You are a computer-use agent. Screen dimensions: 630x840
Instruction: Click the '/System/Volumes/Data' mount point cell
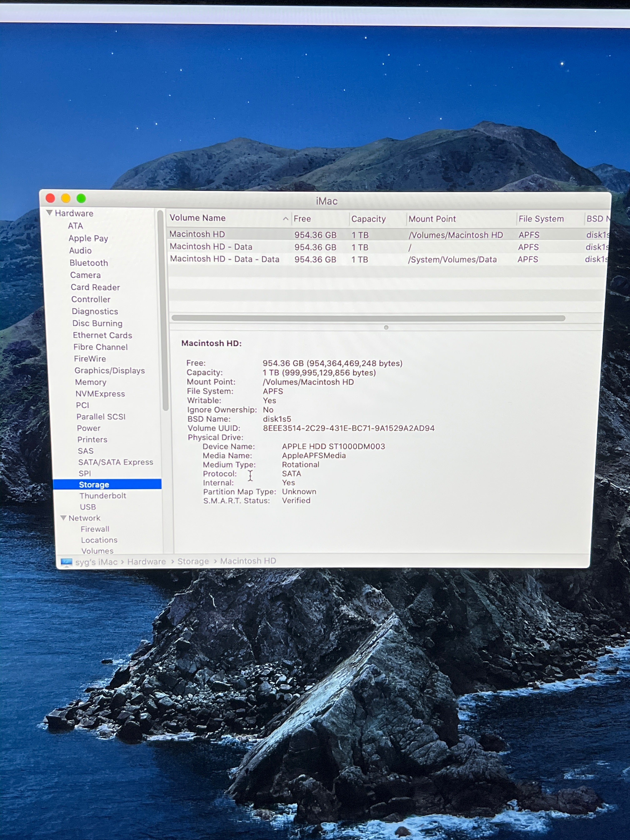(452, 260)
